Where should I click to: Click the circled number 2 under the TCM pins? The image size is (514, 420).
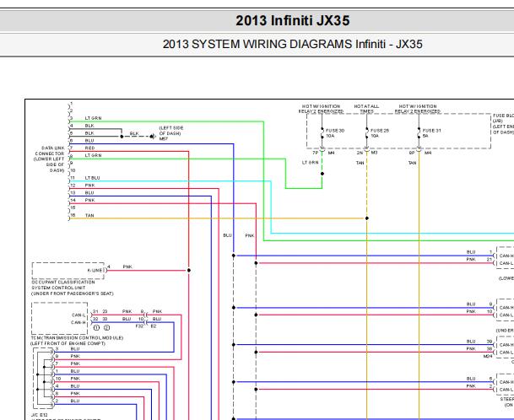(106, 327)
